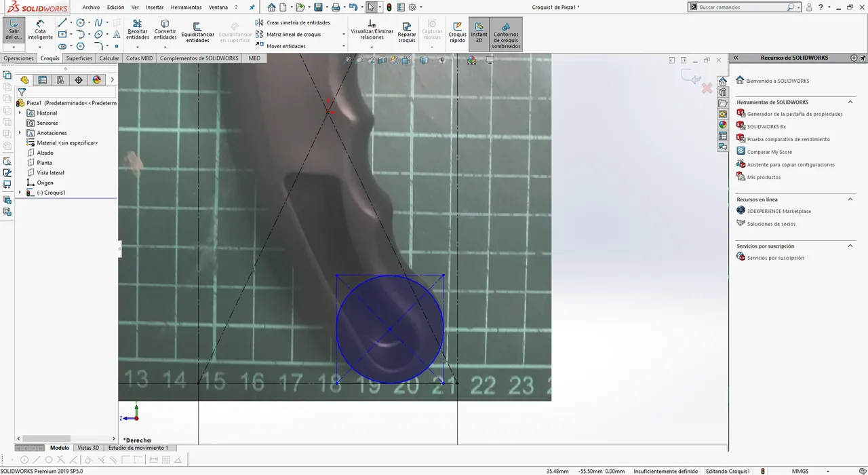Open Visualizar/Eliminar relaciones
The image size is (868, 475).
[x=372, y=31]
